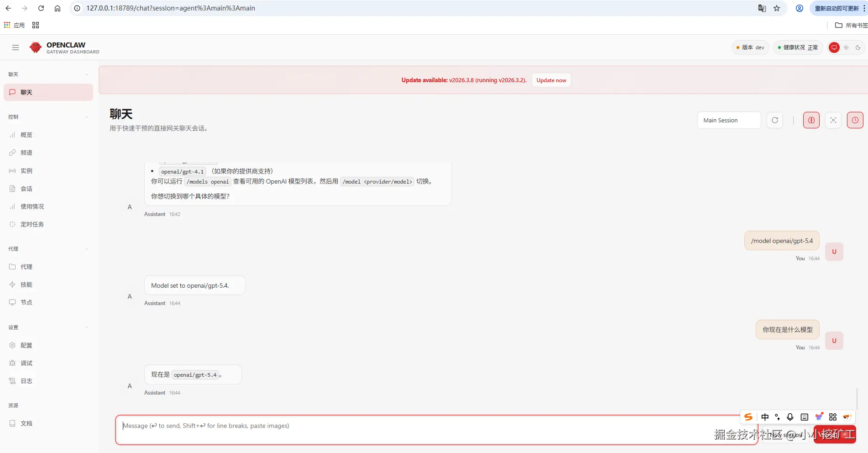Click the Sogou input method S logo
Image resolution: width=868 pixels, height=453 pixels.
pos(748,417)
